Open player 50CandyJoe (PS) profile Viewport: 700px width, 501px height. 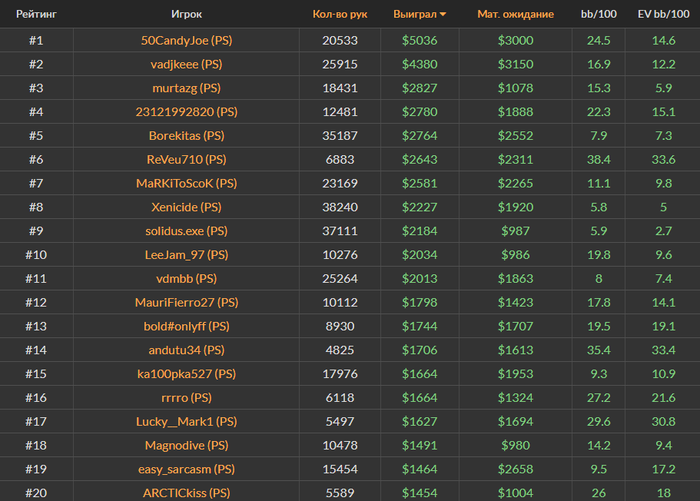tap(186, 40)
